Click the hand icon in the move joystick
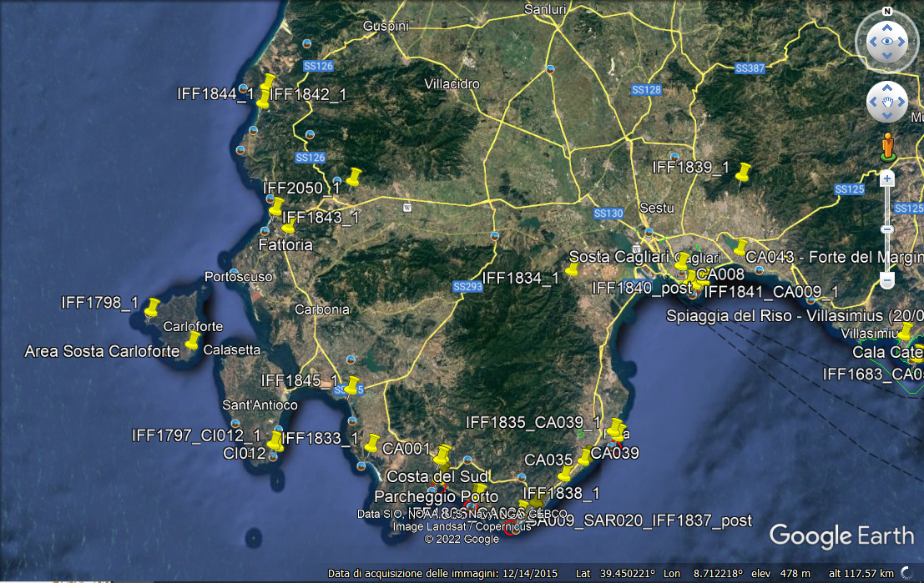This screenshot has width=924, height=583. click(x=888, y=103)
